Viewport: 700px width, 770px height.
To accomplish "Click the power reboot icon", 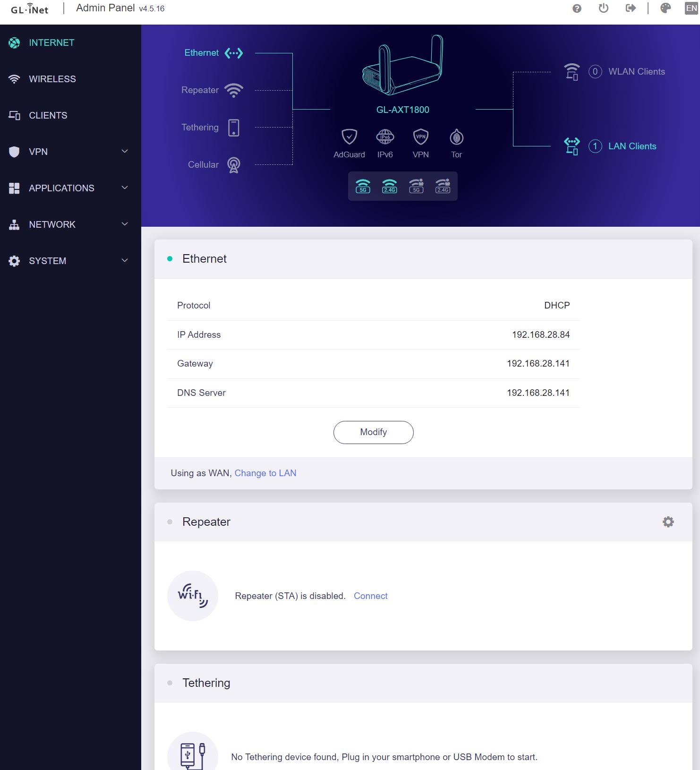I will pos(604,8).
